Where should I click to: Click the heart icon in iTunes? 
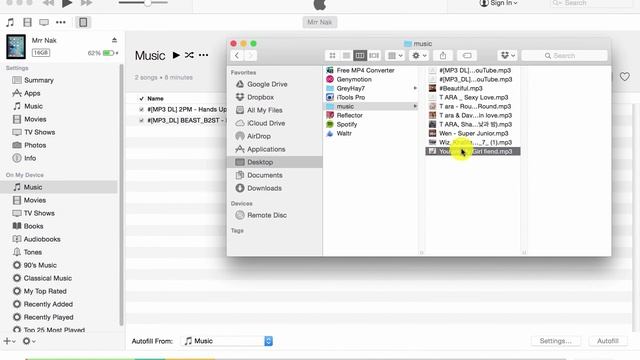point(624,76)
